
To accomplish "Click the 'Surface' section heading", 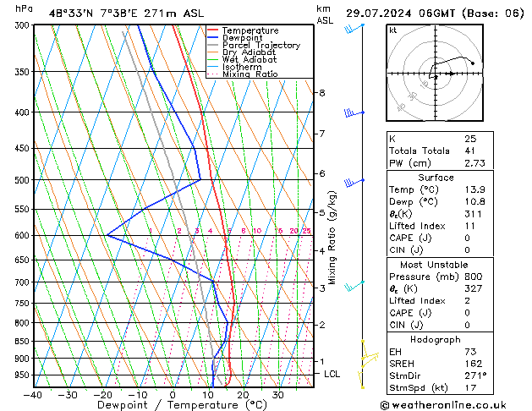I will point(436,178).
